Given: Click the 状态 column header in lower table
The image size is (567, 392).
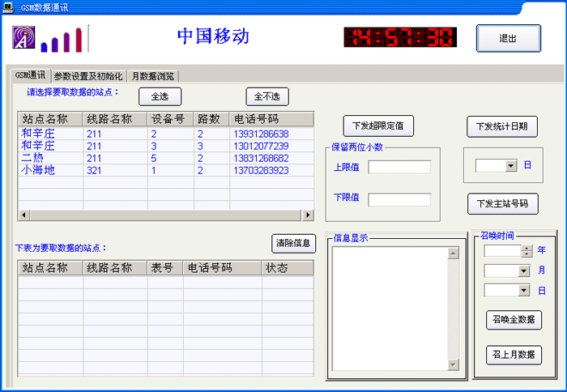Looking at the screenshot, I should (x=288, y=268).
